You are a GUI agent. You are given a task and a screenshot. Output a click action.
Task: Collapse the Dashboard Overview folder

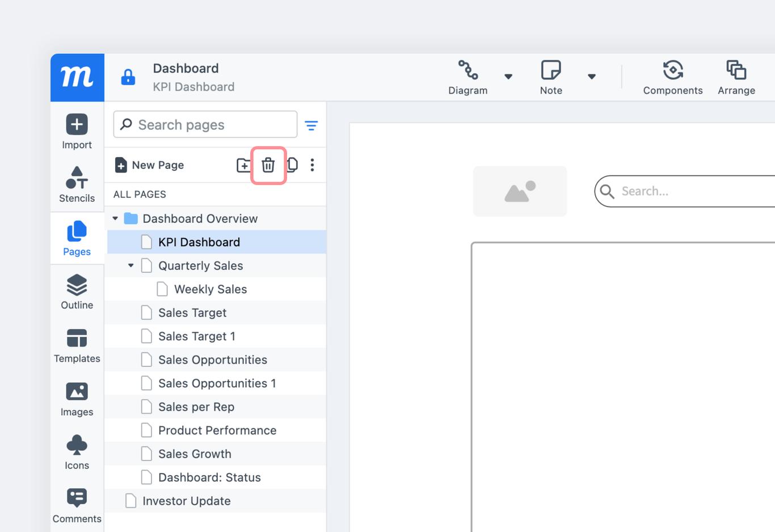[x=115, y=218]
